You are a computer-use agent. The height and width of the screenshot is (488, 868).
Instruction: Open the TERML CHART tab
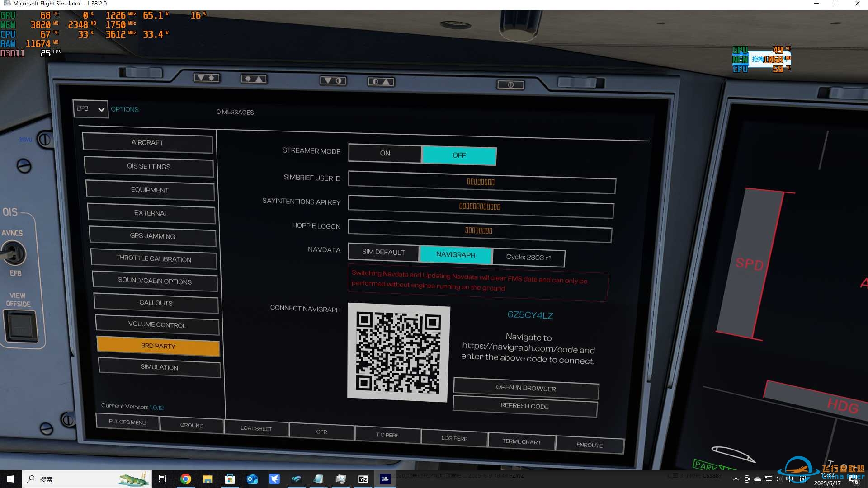[521, 441]
